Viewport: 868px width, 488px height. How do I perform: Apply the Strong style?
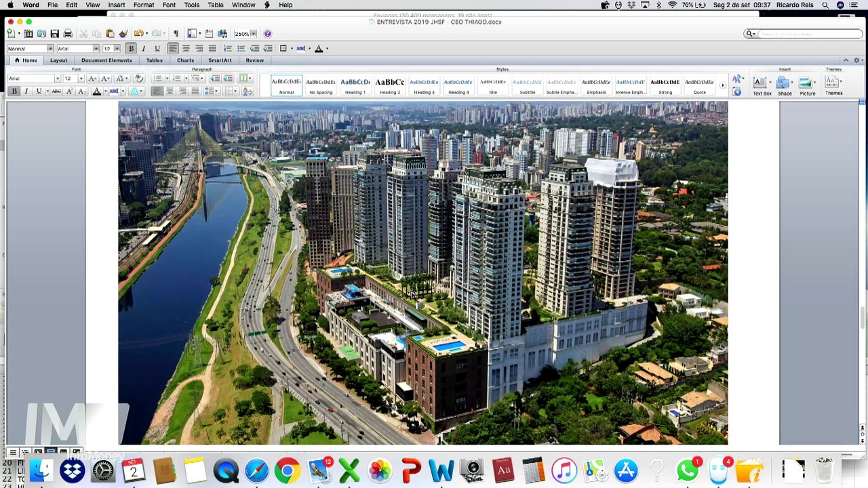(665, 85)
